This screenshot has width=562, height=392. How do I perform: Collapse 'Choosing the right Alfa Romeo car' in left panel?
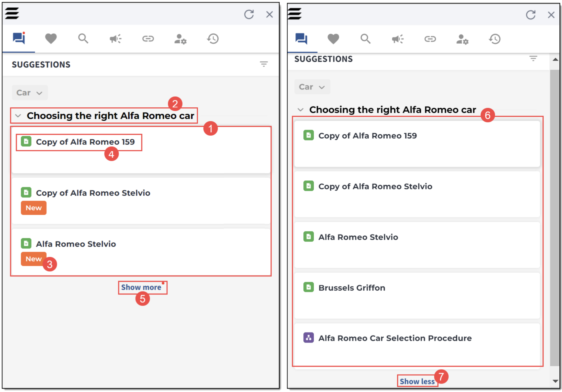[x=18, y=116]
